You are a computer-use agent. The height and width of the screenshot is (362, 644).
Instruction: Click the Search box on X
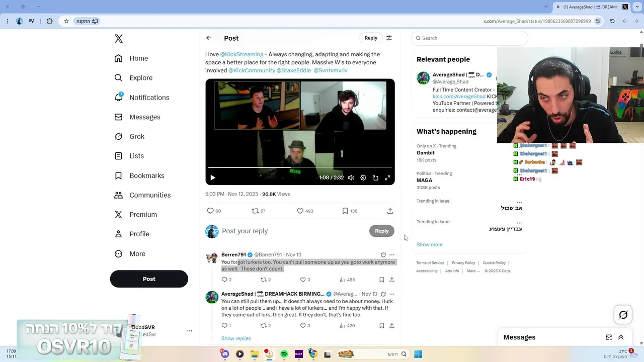pos(469,38)
